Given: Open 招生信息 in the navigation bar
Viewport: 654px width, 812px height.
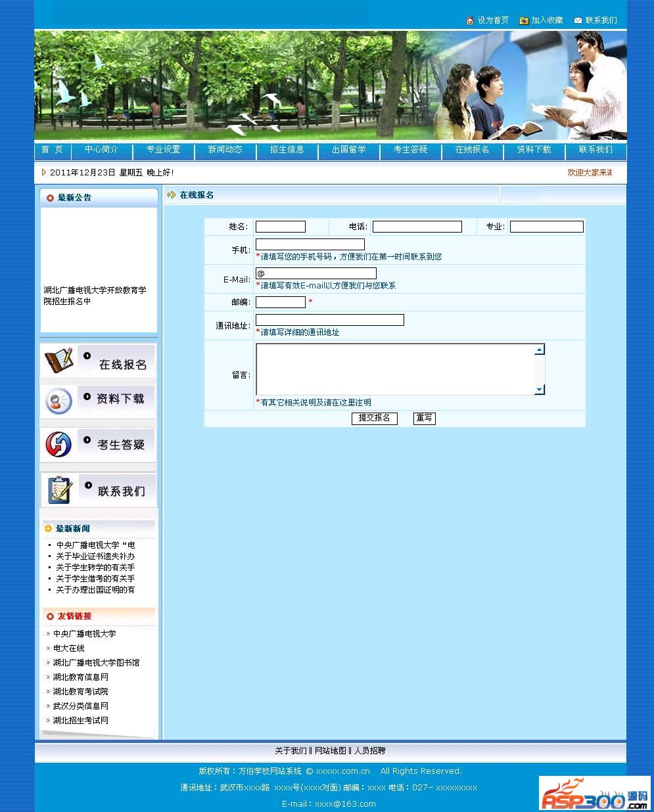Looking at the screenshot, I should tap(287, 150).
